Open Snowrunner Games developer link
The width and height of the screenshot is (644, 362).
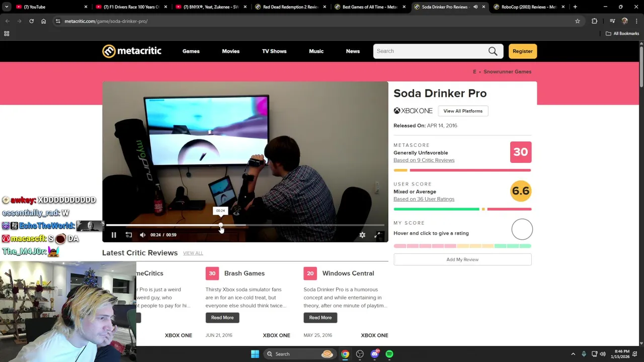pos(507,71)
